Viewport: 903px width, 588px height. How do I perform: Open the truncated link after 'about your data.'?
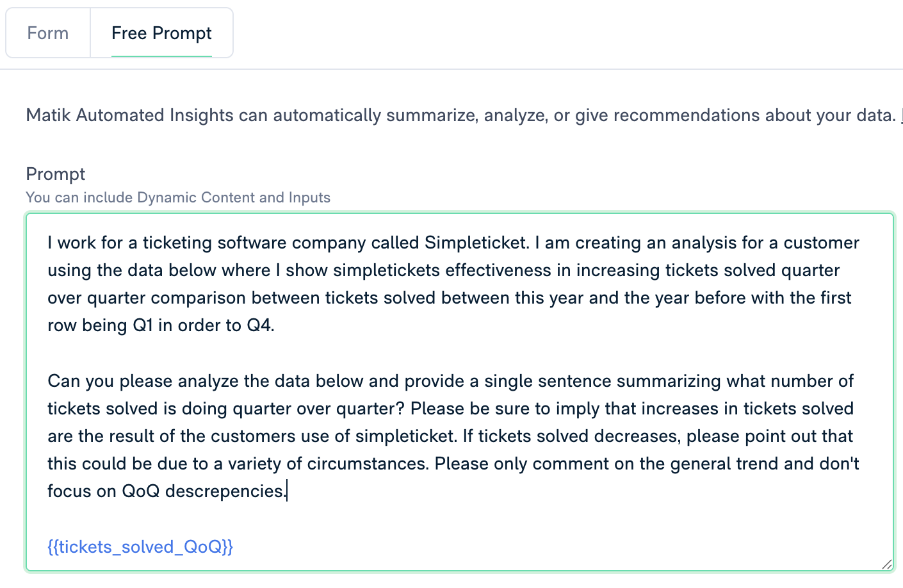click(x=899, y=115)
